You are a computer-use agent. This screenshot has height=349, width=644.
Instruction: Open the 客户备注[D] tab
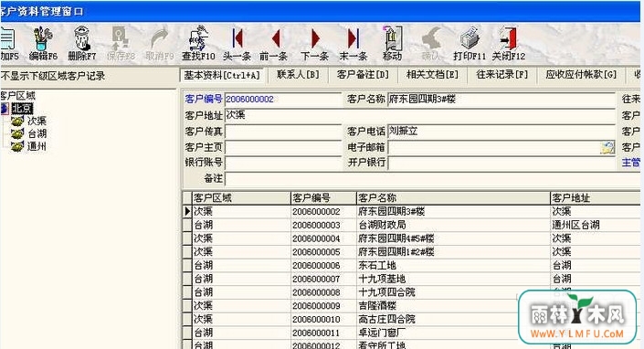(x=363, y=75)
